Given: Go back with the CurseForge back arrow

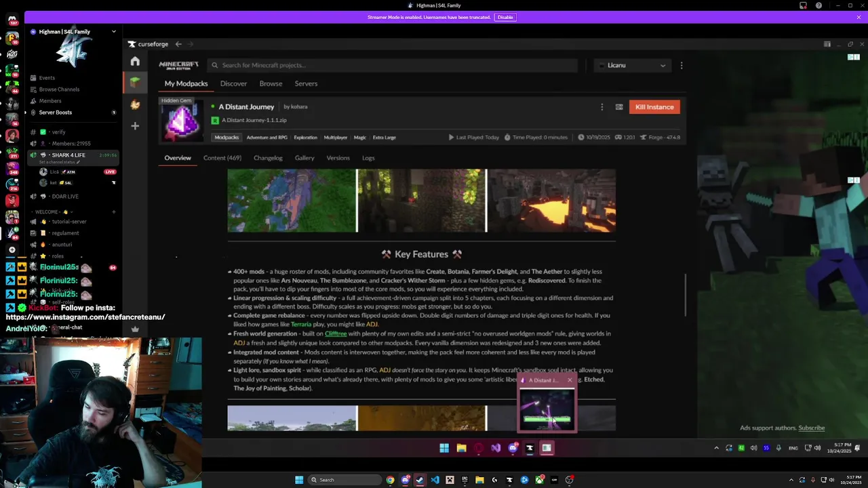Looking at the screenshot, I should [x=178, y=44].
